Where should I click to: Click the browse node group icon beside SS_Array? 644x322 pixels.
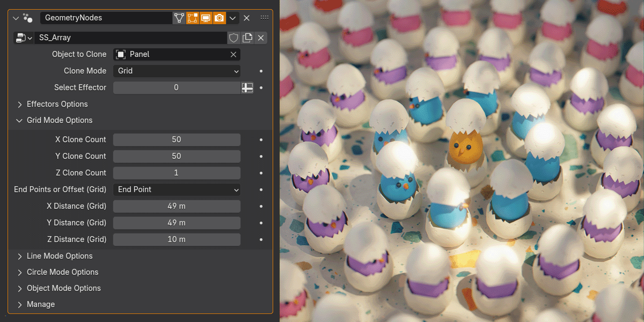[20, 38]
